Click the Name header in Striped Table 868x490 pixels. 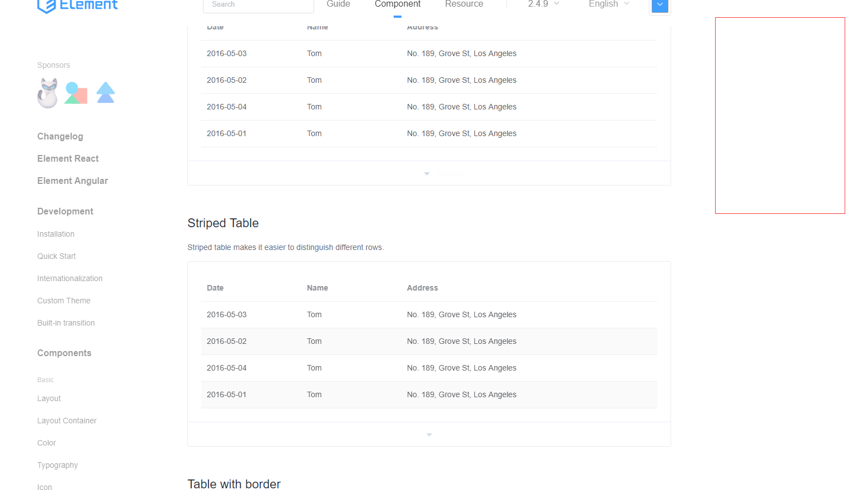point(318,288)
